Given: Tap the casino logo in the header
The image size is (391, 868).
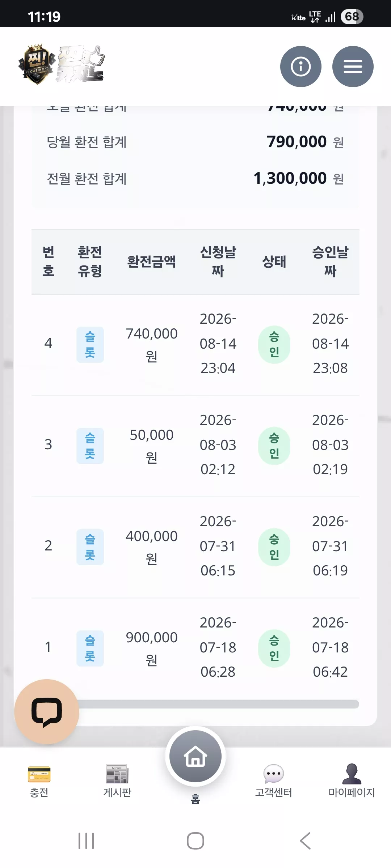Looking at the screenshot, I should (62, 65).
